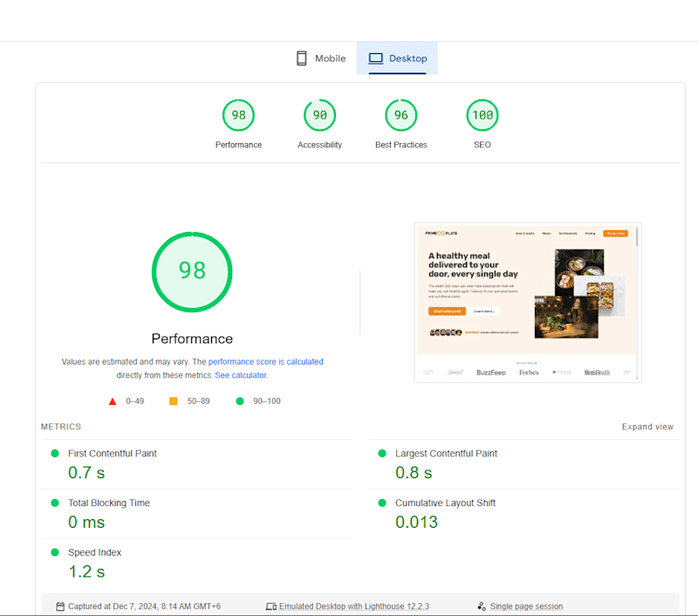Click the 0.013 Cumulative Layout Shift value
The image size is (698, 616).
coord(417,522)
